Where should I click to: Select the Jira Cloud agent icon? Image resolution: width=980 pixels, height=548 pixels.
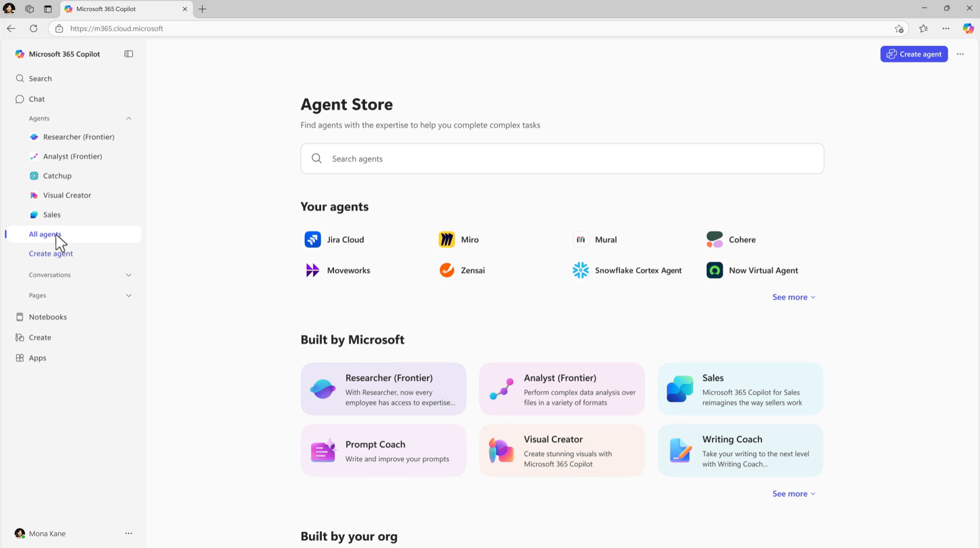pos(313,239)
